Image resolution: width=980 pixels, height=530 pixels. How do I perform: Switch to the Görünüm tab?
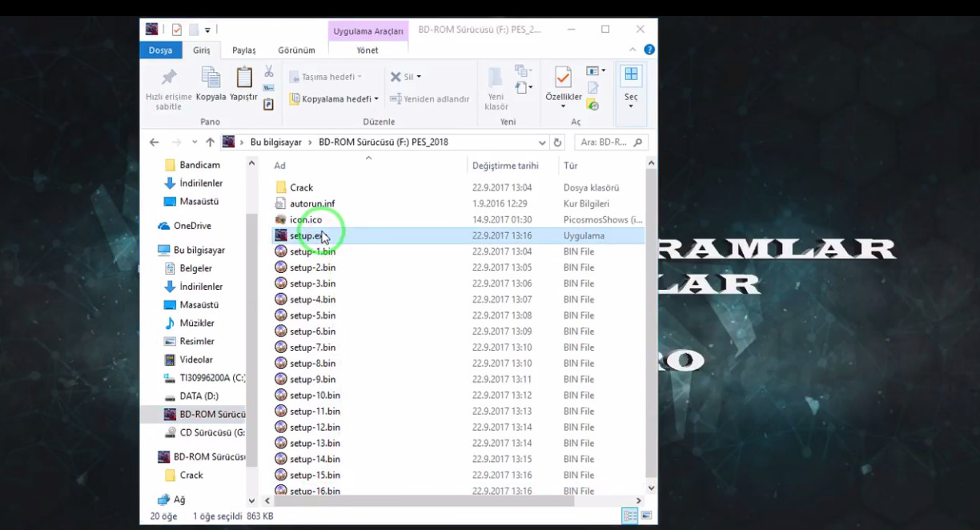tap(296, 50)
